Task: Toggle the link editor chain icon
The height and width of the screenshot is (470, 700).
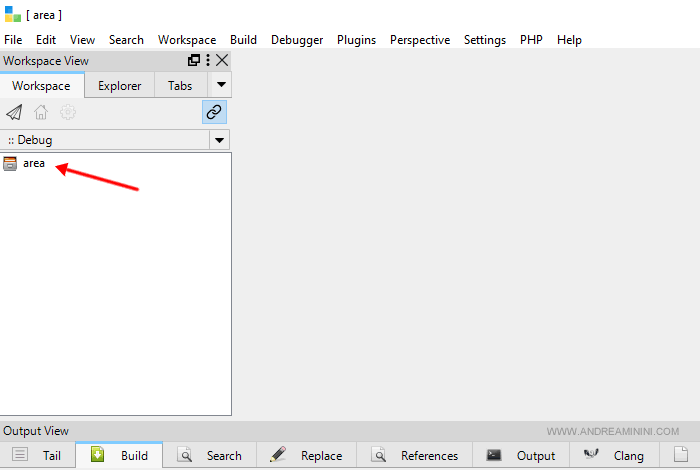Action: click(x=213, y=112)
